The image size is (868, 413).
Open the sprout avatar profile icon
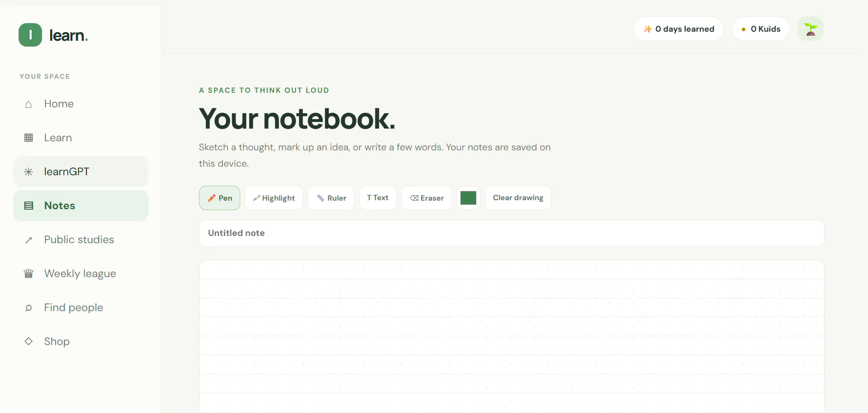(x=811, y=29)
